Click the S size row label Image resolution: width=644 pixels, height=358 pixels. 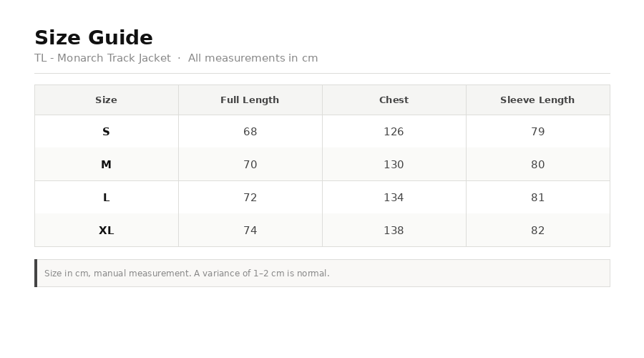pos(107,132)
